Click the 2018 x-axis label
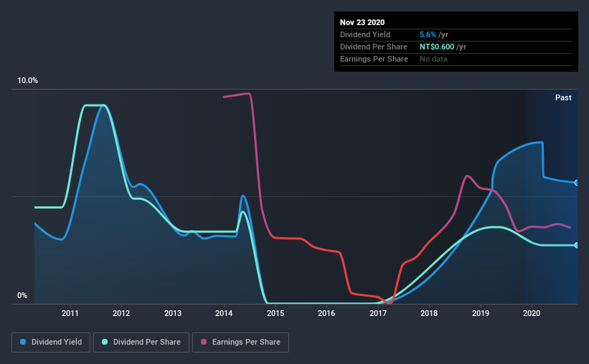589x364 pixels. (x=429, y=313)
